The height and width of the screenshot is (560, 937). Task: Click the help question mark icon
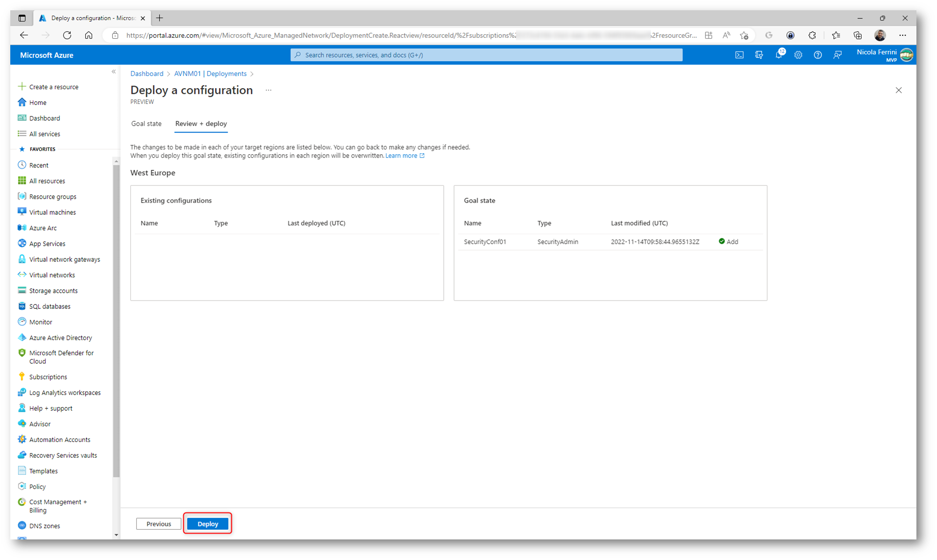point(817,55)
